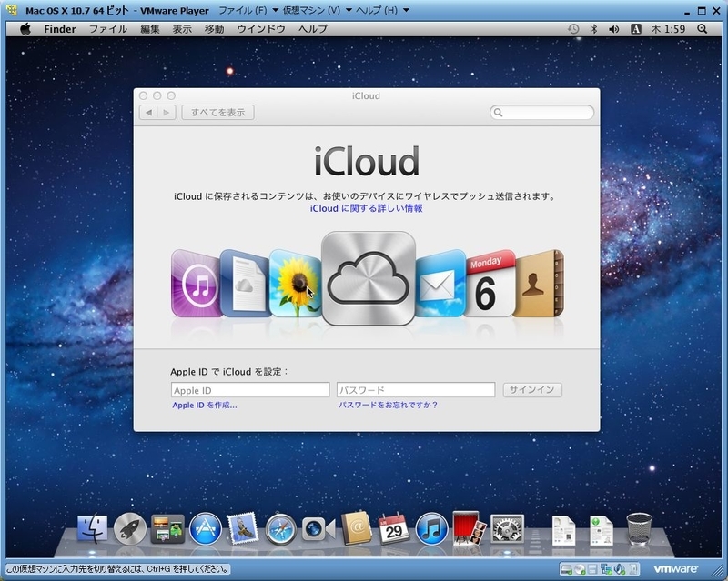Image resolution: width=728 pixels, height=581 pixels.
Task: Open Mail stamp icon in Dock
Action: point(243,528)
